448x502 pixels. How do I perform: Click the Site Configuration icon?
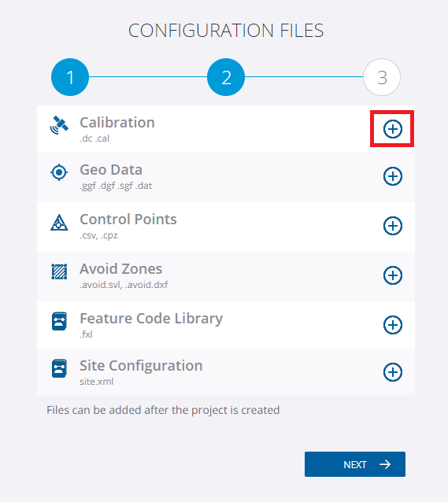(59, 368)
